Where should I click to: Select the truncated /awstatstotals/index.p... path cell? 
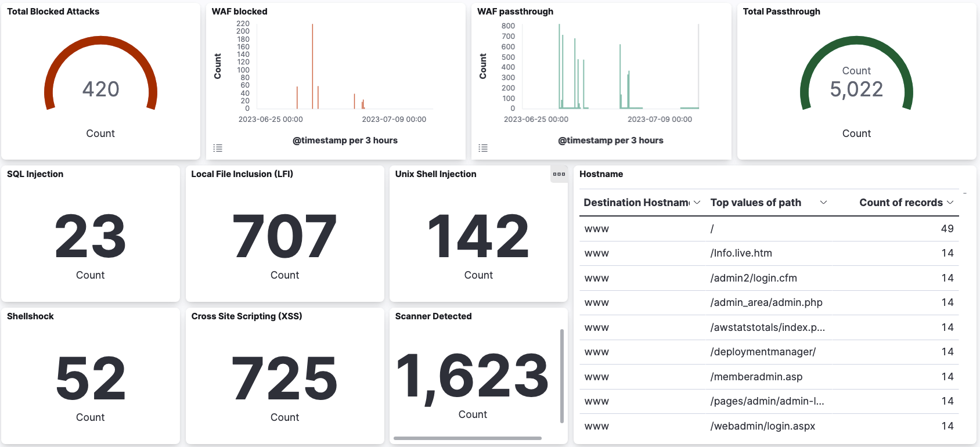[768, 327]
